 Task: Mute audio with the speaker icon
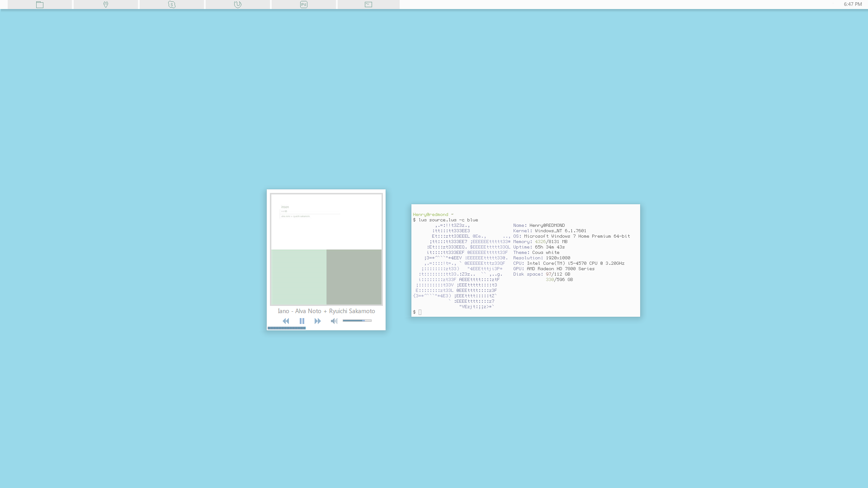tap(334, 321)
